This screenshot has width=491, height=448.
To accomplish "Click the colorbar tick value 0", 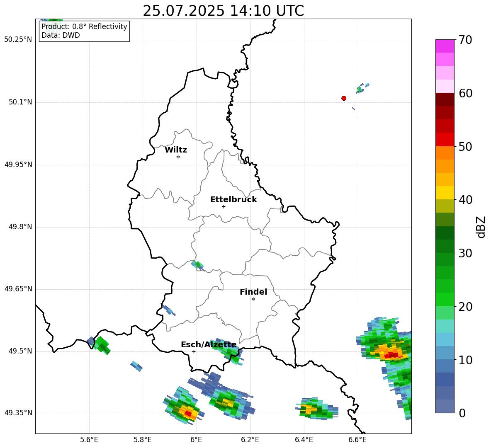I will coord(462,413).
